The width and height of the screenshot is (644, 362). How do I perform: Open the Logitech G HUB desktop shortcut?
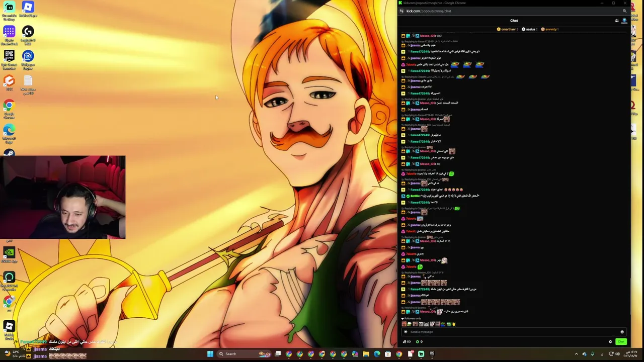point(28,36)
